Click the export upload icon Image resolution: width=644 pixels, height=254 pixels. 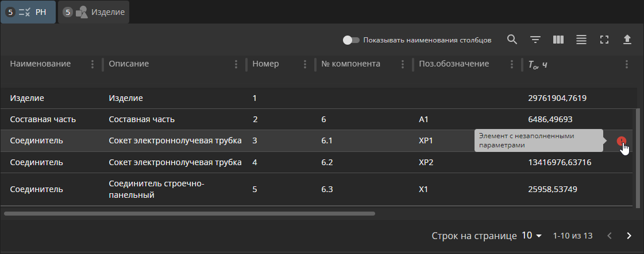[x=627, y=40]
